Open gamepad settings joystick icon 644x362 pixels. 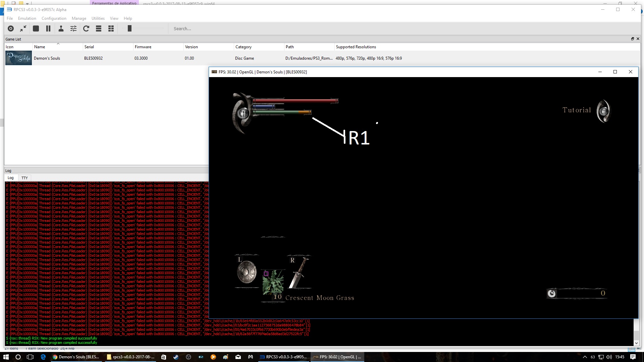pos(61,28)
